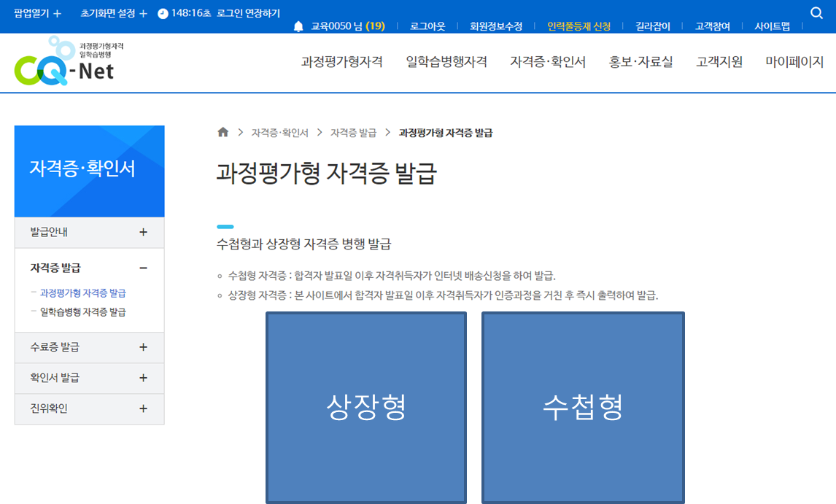Open 일학습병행자격 main menu
836x504 pixels.
click(446, 62)
